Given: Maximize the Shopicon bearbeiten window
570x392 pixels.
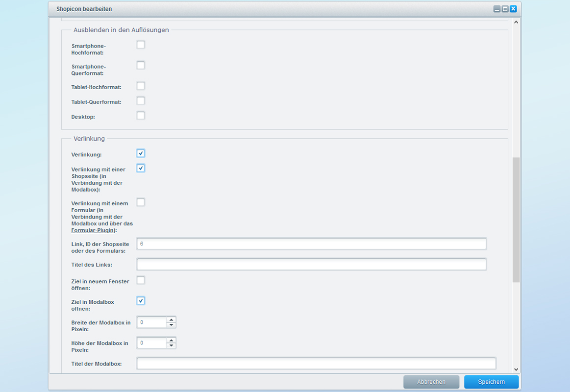Looking at the screenshot, I should [x=505, y=9].
